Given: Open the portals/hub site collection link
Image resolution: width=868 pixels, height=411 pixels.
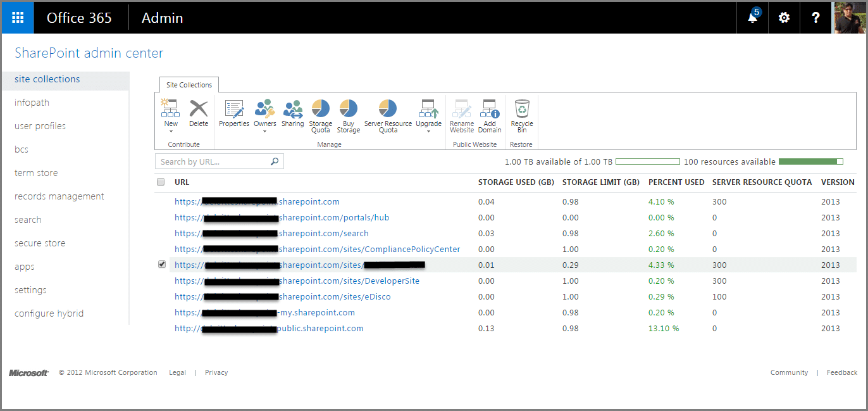Looking at the screenshot, I should [282, 217].
